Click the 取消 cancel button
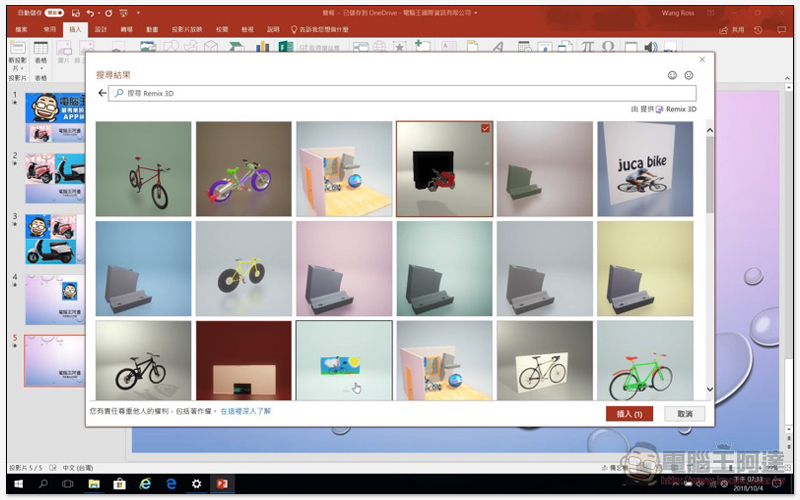This screenshot has height=500, width=800. point(685,414)
